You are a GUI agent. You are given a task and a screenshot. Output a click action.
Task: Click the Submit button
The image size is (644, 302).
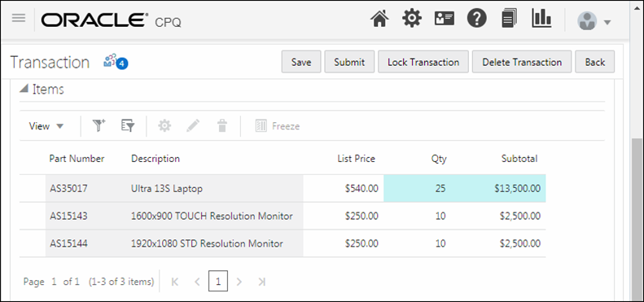pos(349,62)
